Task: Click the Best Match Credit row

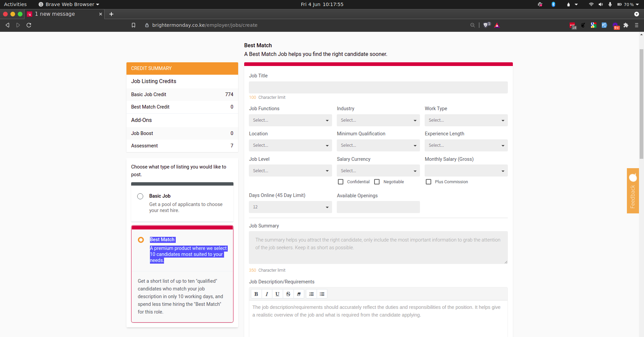Action: coord(182,107)
